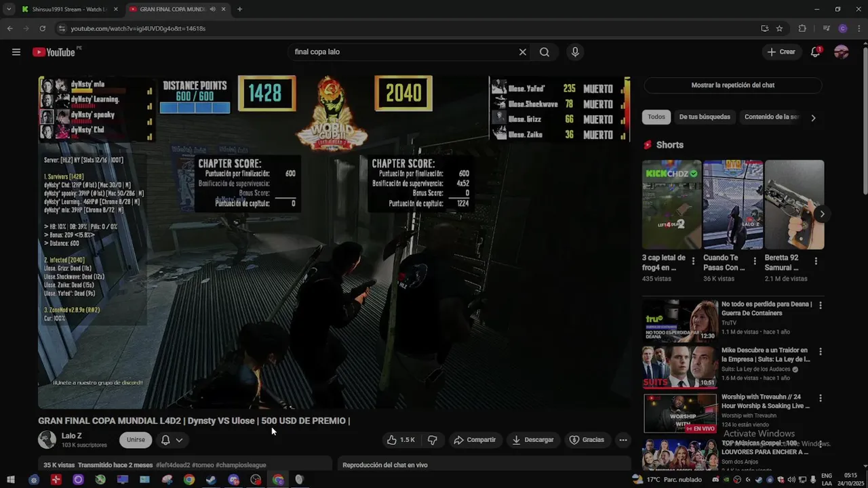
Task: Open Chrome extensions puzzle icon
Action: [x=802, y=28]
